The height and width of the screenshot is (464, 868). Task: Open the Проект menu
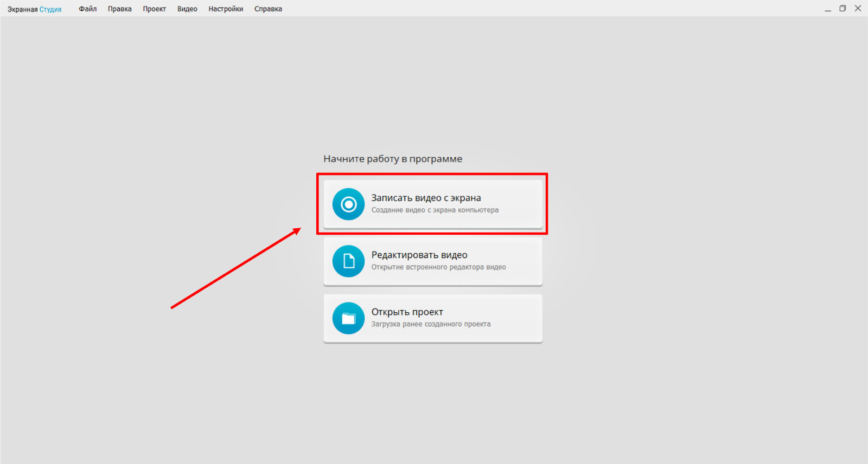click(x=154, y=9)
